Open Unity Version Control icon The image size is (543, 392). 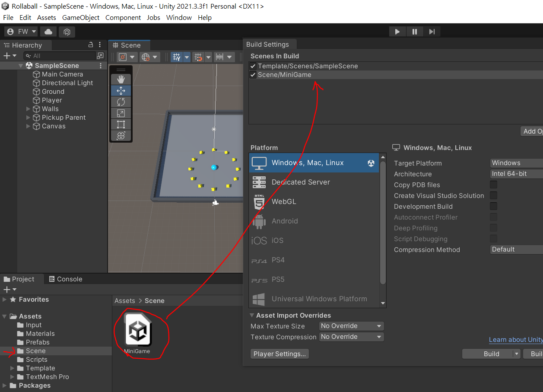click(67, 32)
